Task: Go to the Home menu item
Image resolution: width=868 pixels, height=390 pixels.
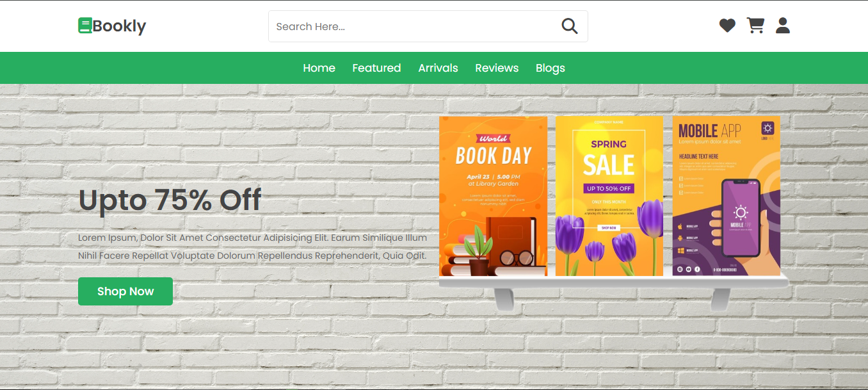Action: pyautogui.click(x=319, y=68)
